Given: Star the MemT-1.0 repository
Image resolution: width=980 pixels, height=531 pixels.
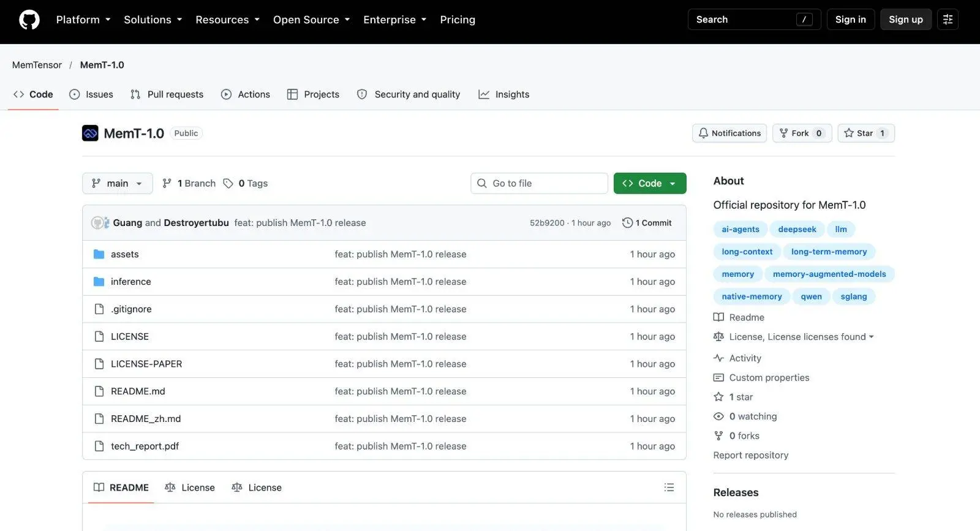Looking at the screenshot, I should pyautogui.click(x=866, y=133).
